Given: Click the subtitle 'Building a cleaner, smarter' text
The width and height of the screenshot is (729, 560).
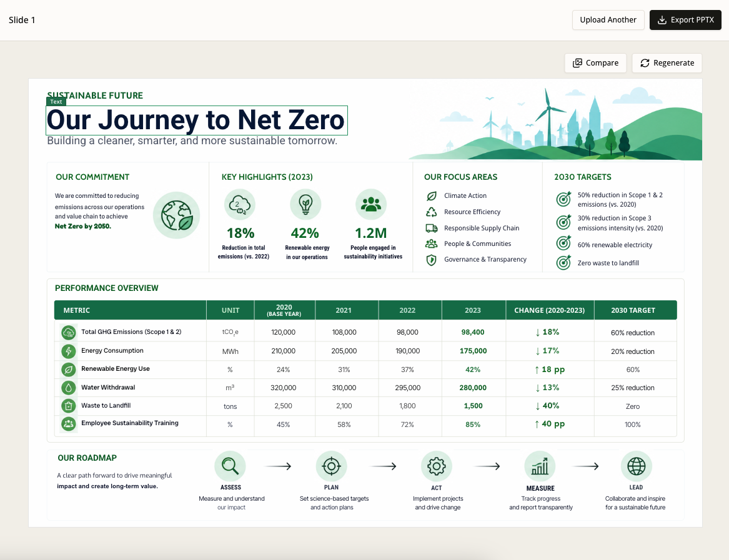Looking at the screenshot, I should click(x=192, y=141).
